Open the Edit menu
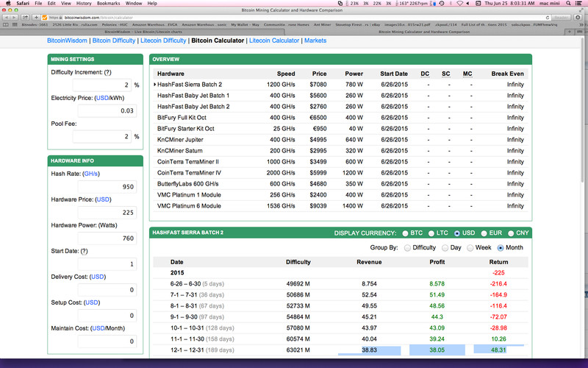 coord(51,3)
